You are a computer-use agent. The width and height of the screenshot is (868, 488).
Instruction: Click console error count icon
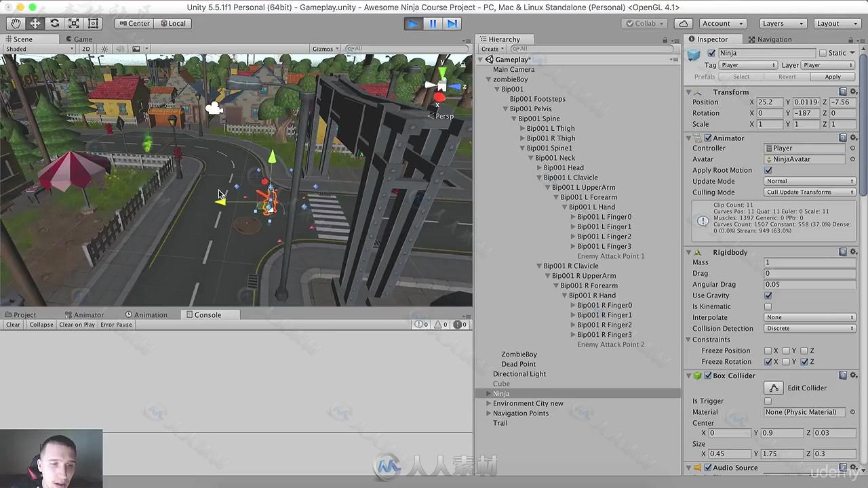(460, 325)
